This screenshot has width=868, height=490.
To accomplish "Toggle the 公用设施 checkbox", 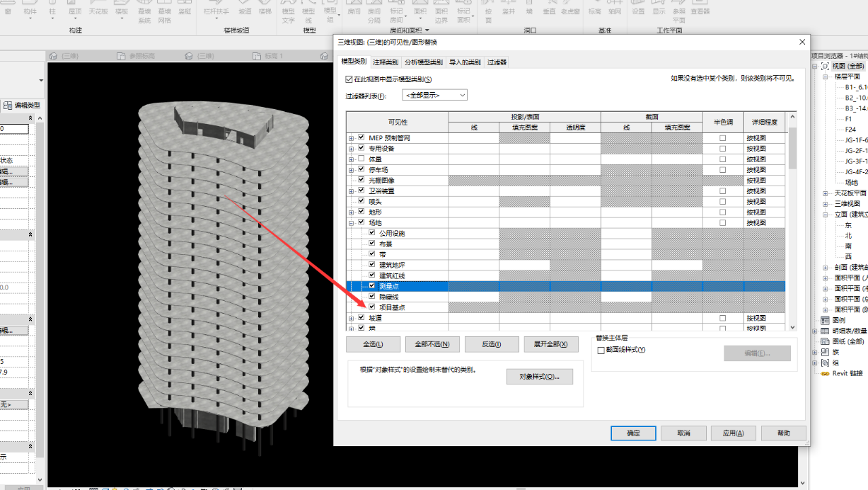I will click(372, 233).
